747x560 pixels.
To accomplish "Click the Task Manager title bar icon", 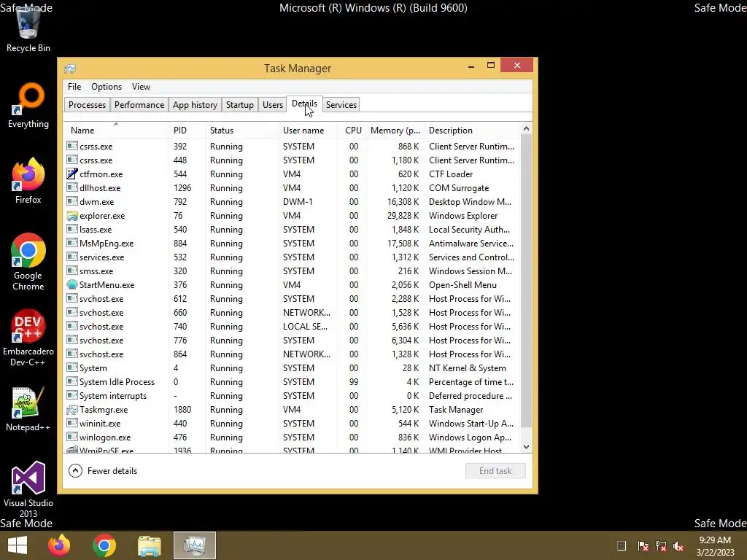I will coord(70,69).
